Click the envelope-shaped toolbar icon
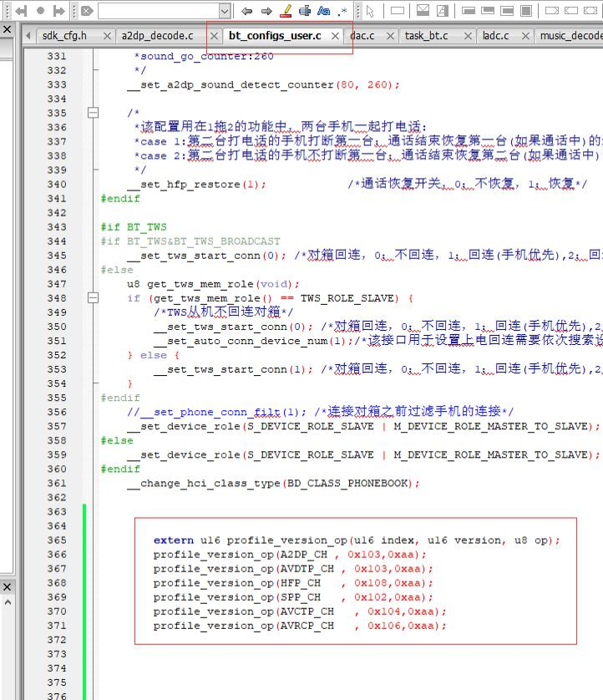 coord(423,10)
